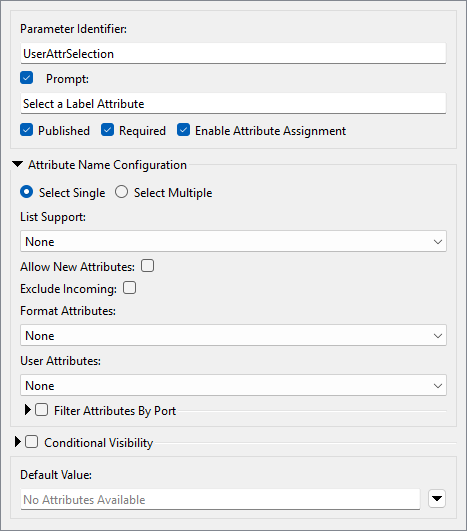This screenshot has width=467, height=531.
Task: Click the 'Default Value:' label
Action: tap(56, 475)
